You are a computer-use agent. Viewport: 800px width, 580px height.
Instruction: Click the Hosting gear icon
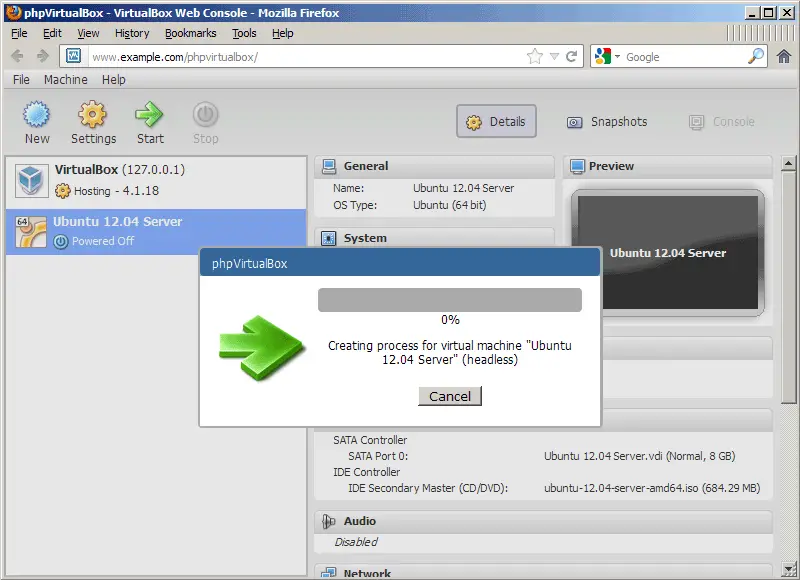(62, 191)
